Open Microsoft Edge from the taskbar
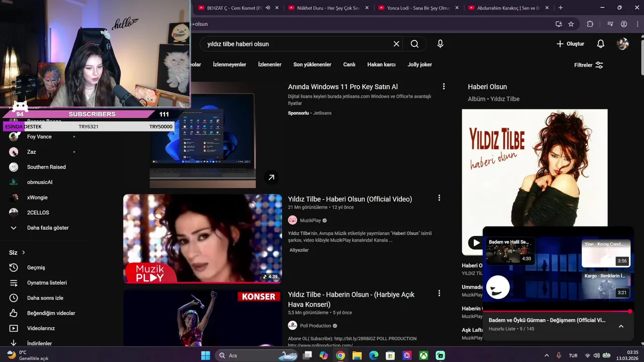The width and height of the screenshot is (644, 362). 373,355
